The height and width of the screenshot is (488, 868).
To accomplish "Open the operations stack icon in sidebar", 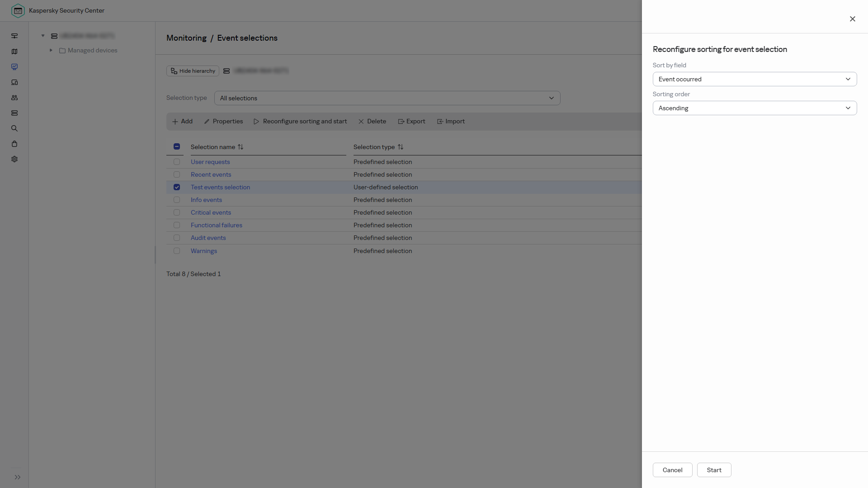I will pos(14,113).
